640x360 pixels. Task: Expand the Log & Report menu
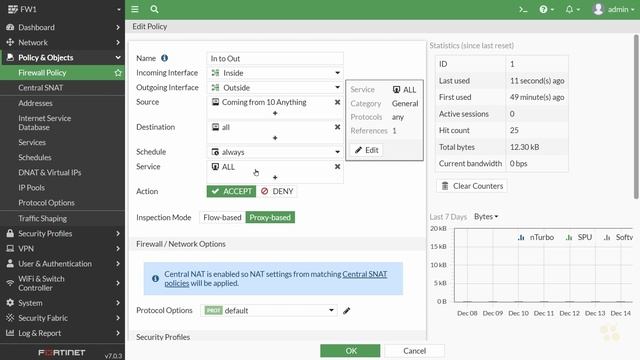(x=62, y=333)
